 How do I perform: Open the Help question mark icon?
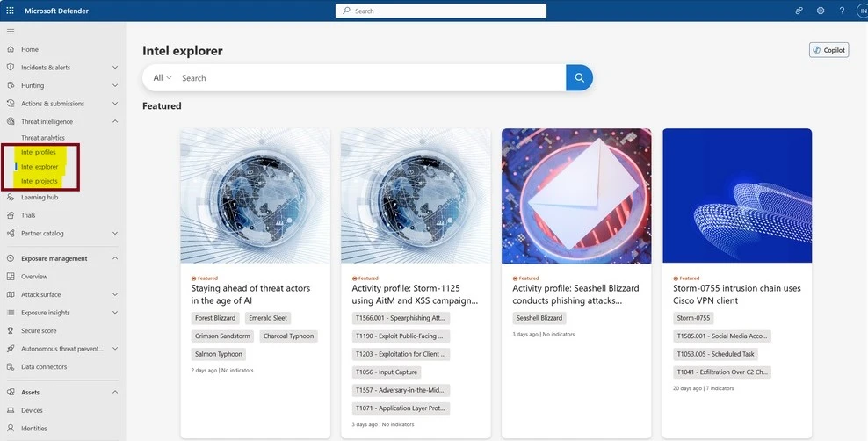pos(842,11)
